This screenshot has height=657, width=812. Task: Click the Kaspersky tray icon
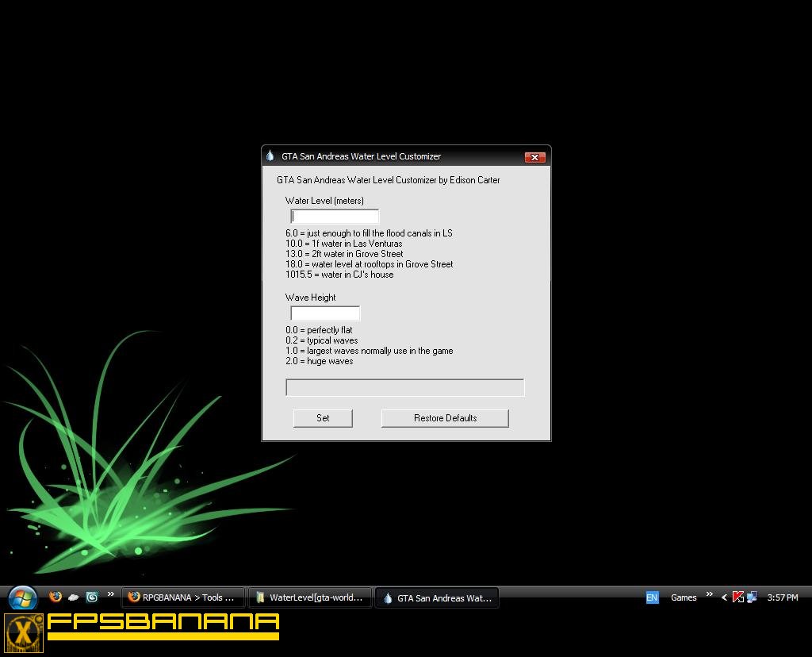pyautogui.click(x=738, y=597)
